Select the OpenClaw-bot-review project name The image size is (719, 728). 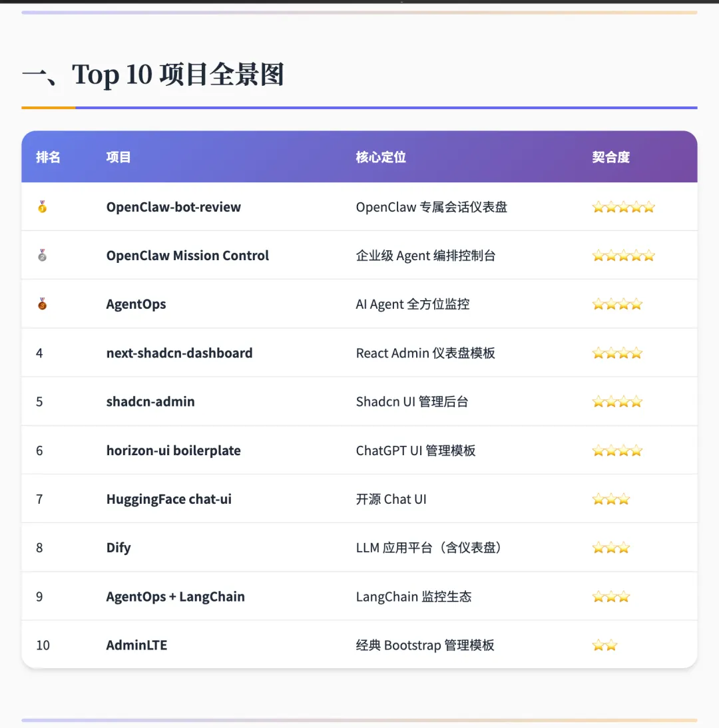(x=173, y=206)
